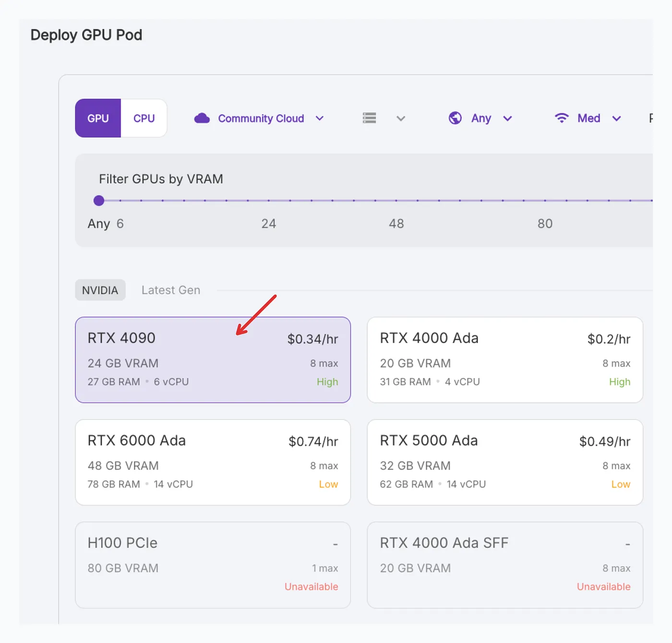
Task: Open the Med bandwidth dropdown chevron
Action: [617, 118]
